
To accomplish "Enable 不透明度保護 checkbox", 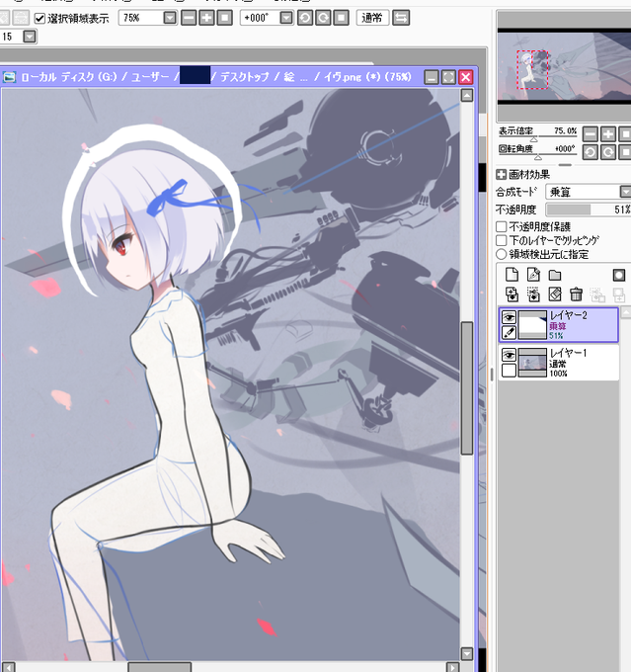I will (x=502, y=226).
